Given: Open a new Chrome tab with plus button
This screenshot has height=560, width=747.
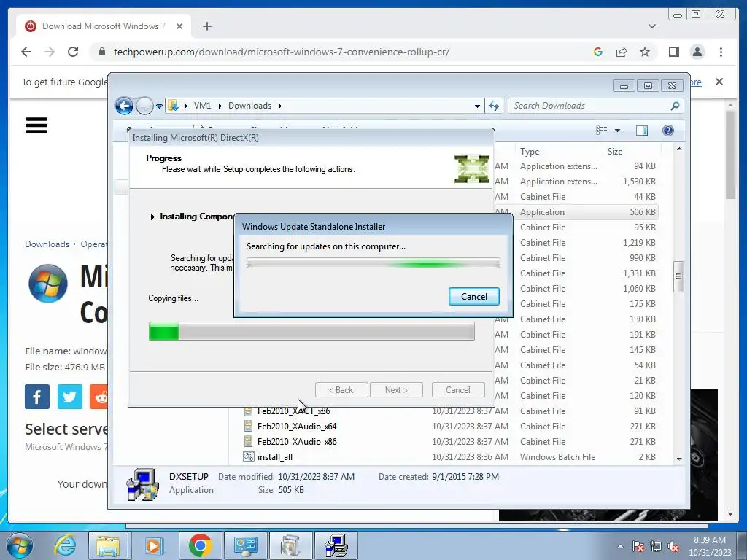Looking at the screenshot, I should [206, 26].
